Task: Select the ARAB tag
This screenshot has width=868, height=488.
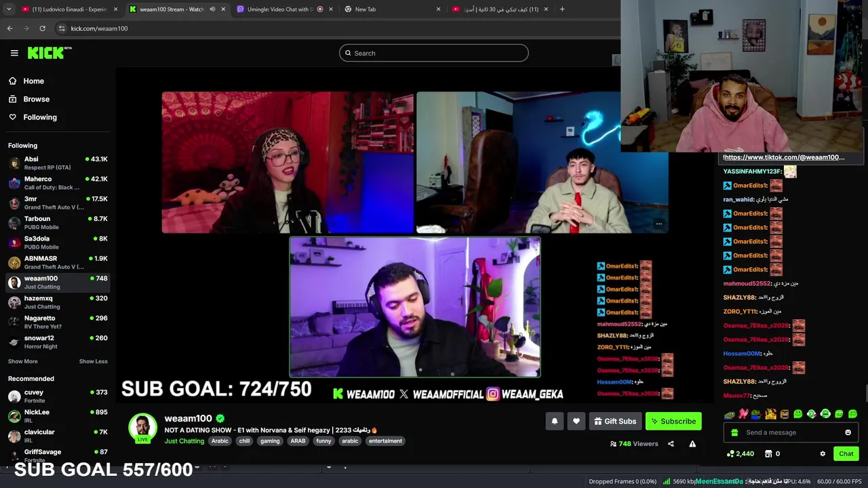Action: click(x=298, y=441)
